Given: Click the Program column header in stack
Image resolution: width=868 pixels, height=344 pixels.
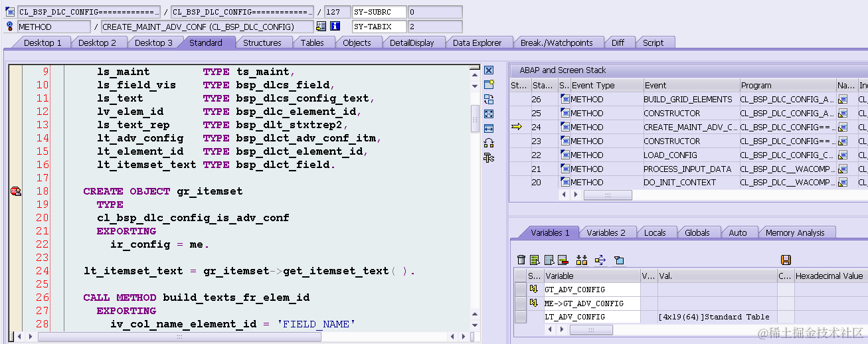Looking at the screenshot, I should coord(788,85).
